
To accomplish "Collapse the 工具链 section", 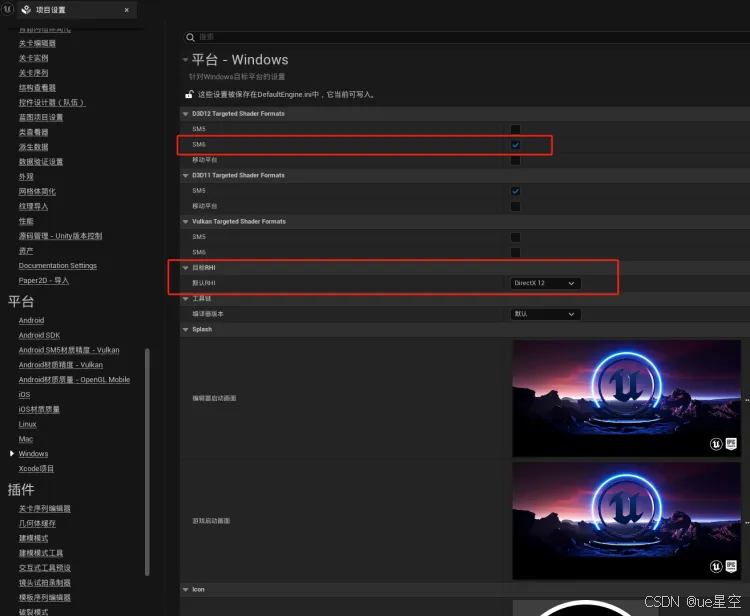I will click(x=186, y=298).
